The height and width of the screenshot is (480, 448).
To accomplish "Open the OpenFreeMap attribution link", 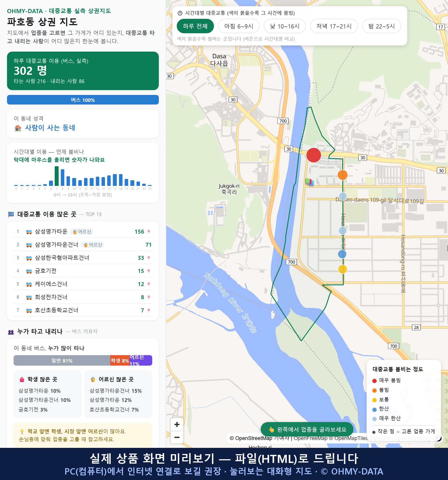I will (x=311, y=438).
